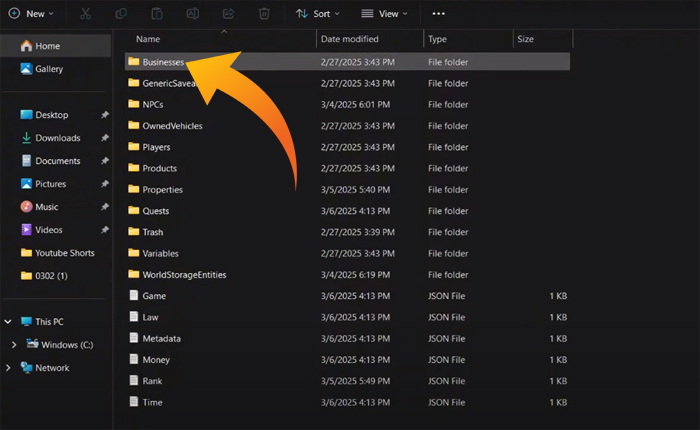This screenshot has width=700, height=430.
Task: Expand the Network tree node
Action: tap(9, 368)
